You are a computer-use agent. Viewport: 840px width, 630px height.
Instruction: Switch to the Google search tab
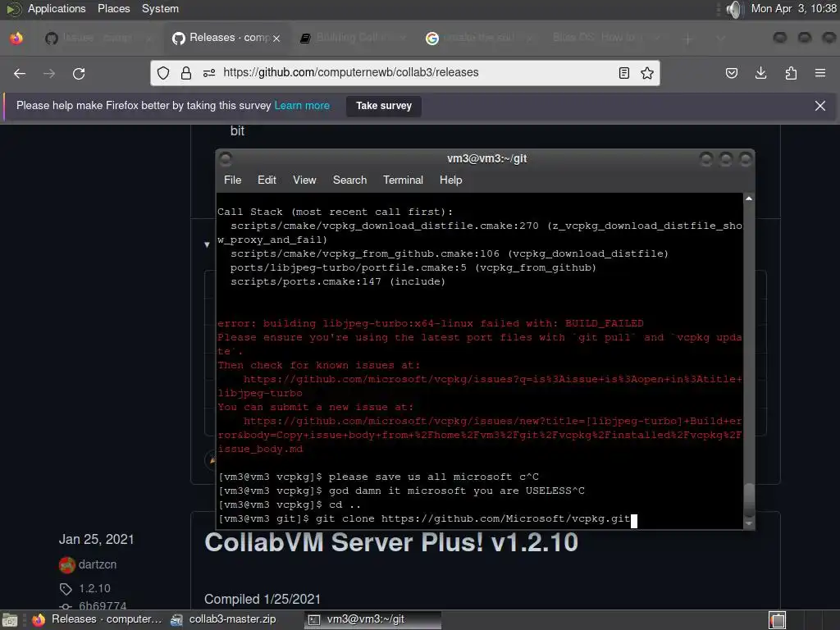click(479, 38)
